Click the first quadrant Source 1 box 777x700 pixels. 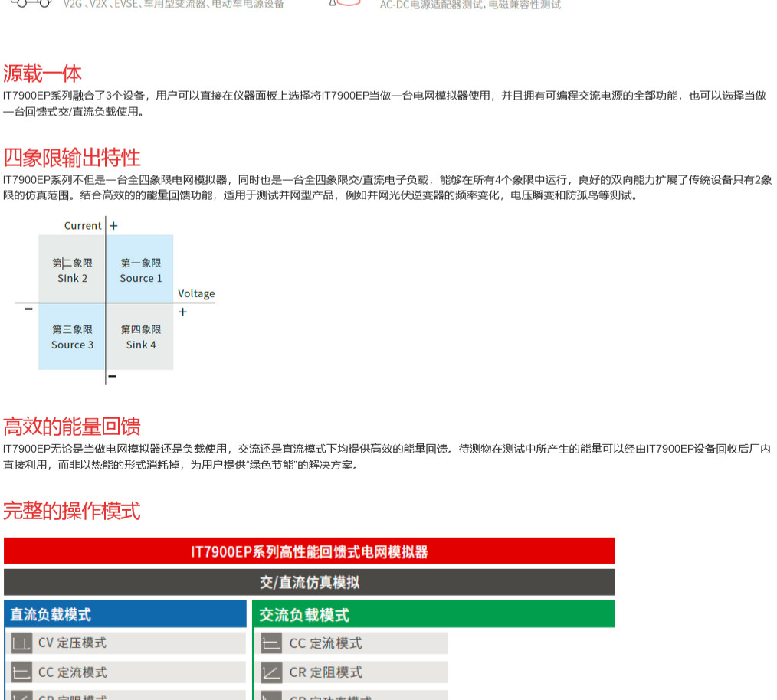(x=140, y=270)
